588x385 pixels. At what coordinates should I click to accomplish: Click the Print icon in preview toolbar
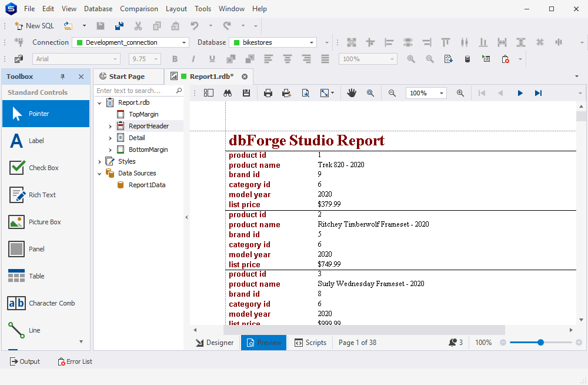(x=268, y=93)
